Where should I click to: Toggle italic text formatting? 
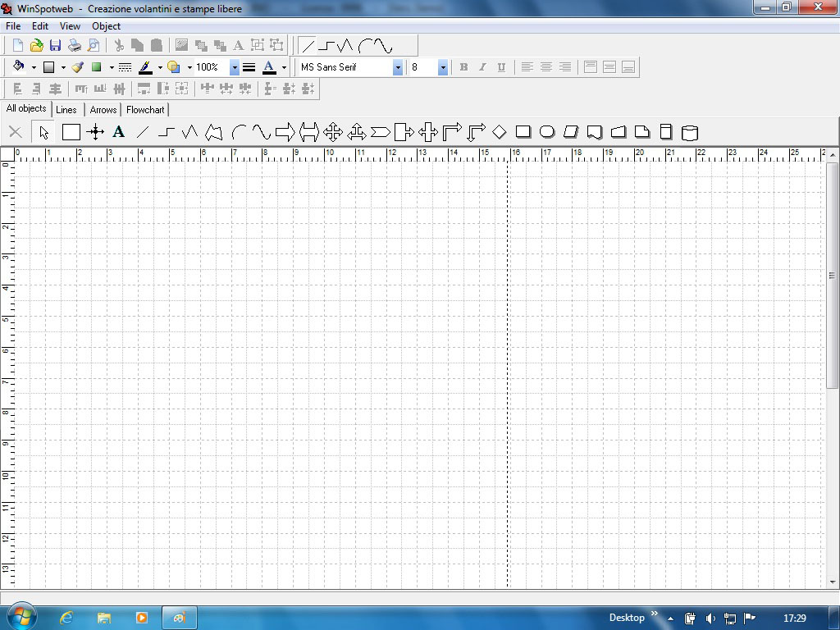pos(482,67)
